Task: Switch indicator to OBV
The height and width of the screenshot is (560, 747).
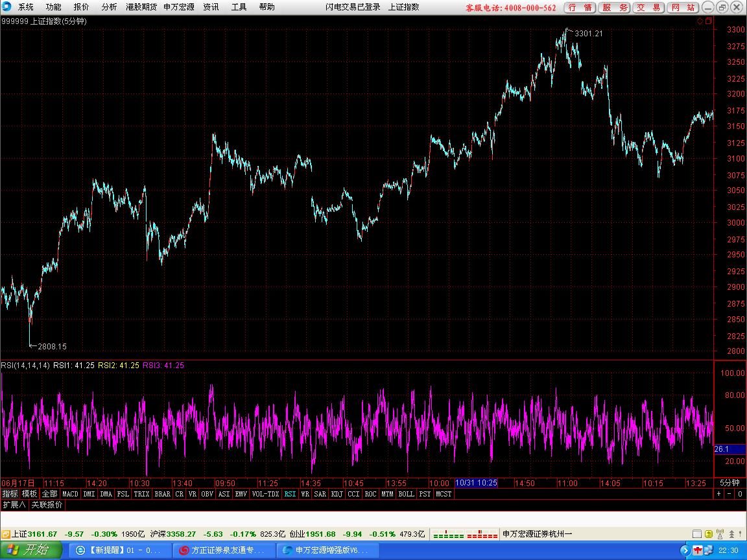Action: click(207, 494)
